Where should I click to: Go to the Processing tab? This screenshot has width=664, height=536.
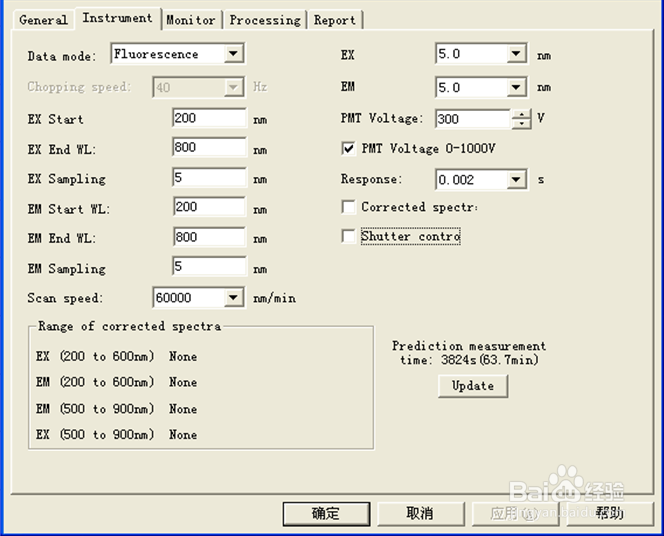click(x=265, y=20)
